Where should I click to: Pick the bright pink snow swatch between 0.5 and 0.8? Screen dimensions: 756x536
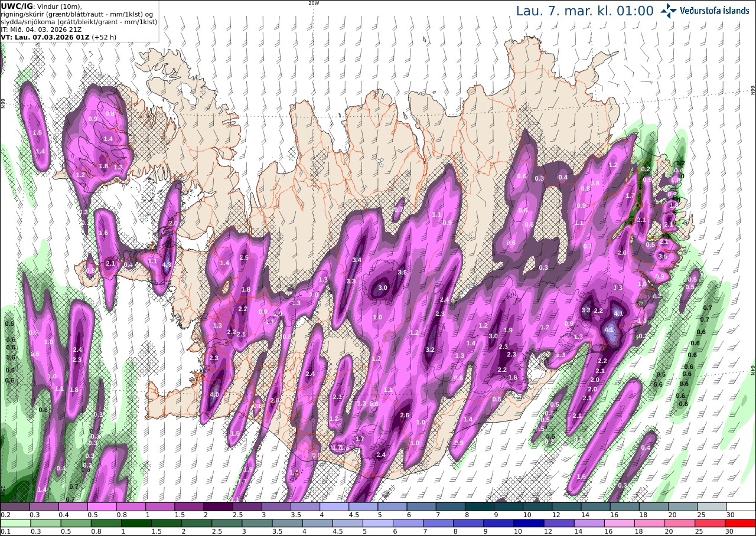102,506
